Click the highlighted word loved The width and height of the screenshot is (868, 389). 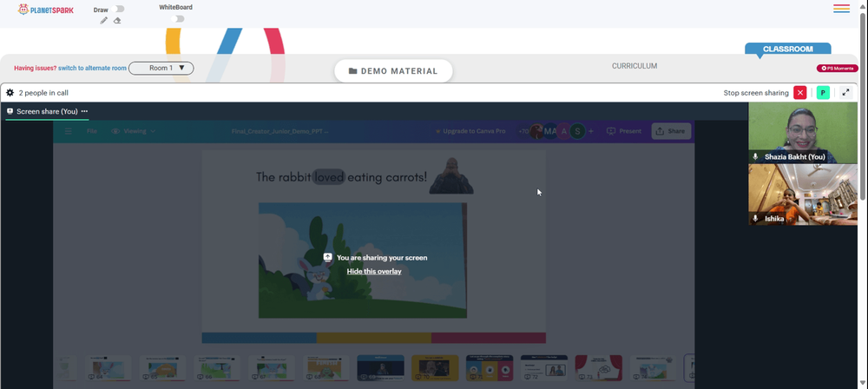click(329, 177)
